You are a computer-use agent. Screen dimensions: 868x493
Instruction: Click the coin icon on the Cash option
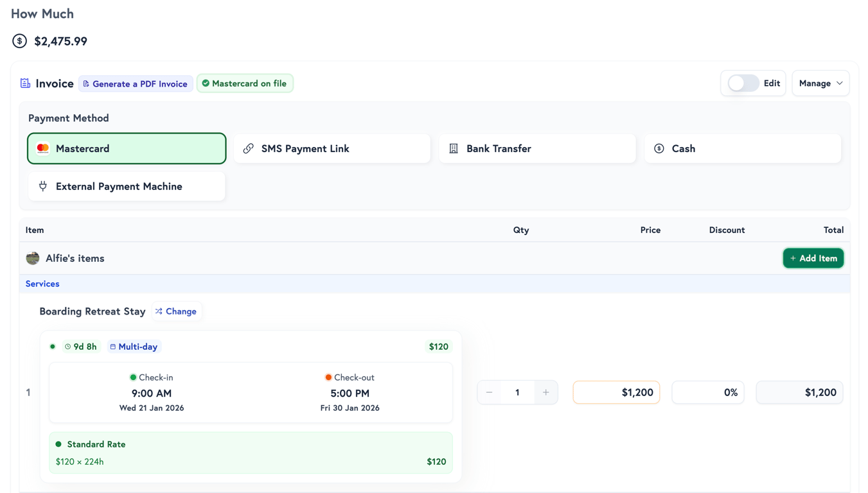coord(659,148)
